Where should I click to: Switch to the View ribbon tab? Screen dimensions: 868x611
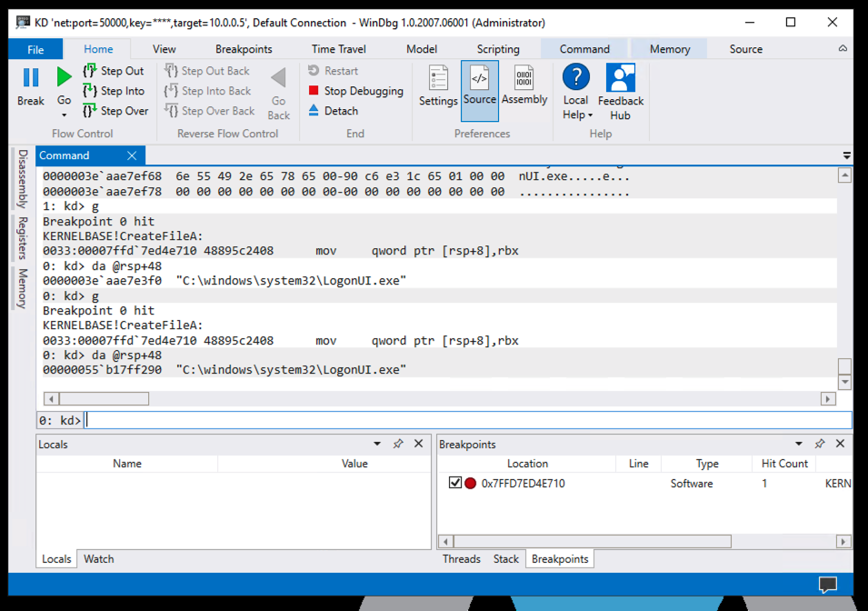point(164,49)
